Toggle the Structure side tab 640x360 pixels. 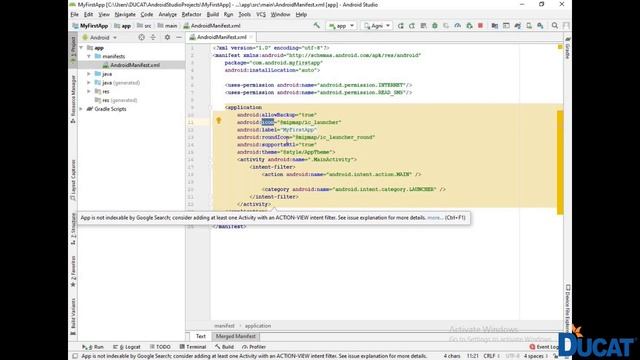[x=73, y=229]
